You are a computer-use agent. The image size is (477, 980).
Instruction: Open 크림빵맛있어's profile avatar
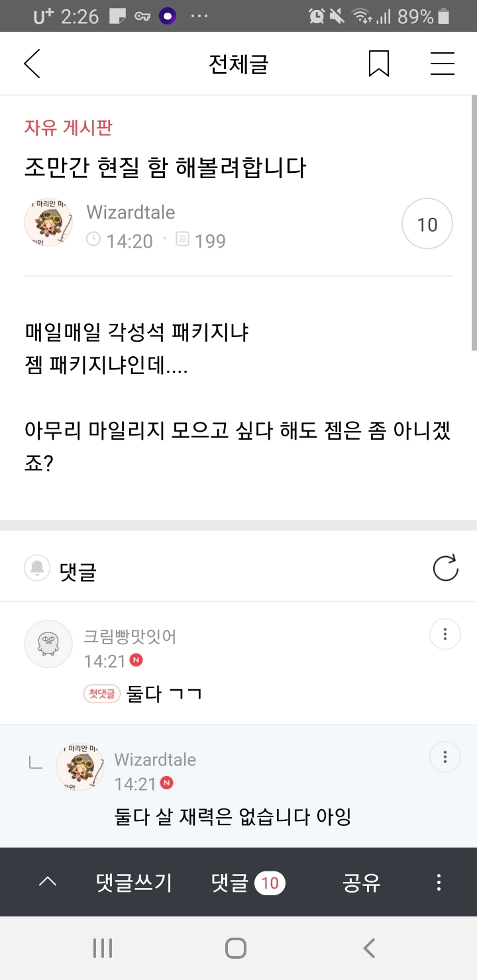click(x=48, y=644)
